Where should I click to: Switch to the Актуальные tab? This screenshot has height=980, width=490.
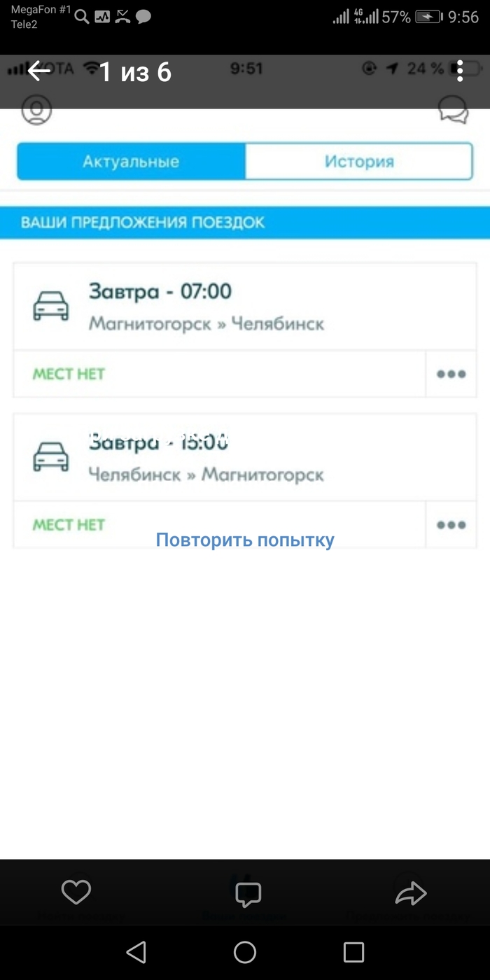[131, 162]
